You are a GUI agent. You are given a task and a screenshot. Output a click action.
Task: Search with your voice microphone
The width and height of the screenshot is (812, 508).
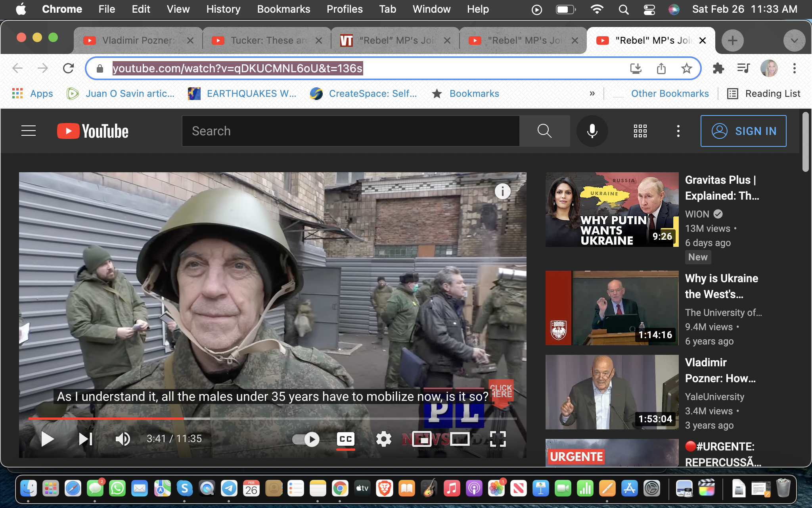coord(592,131)
